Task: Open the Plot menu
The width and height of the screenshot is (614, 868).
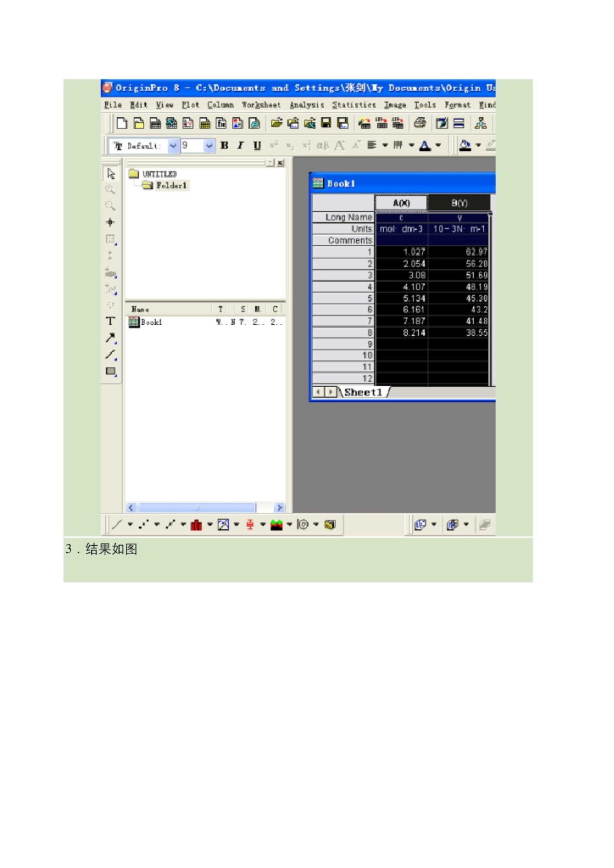Action: pos(190,105)
